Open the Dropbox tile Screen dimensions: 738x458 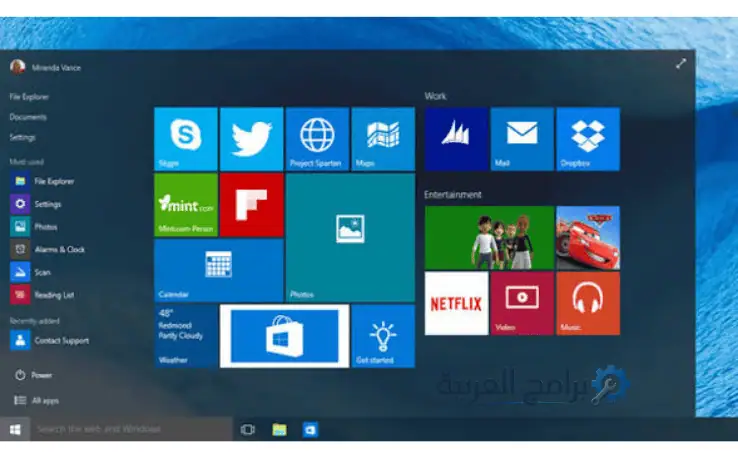click(588, 139)
